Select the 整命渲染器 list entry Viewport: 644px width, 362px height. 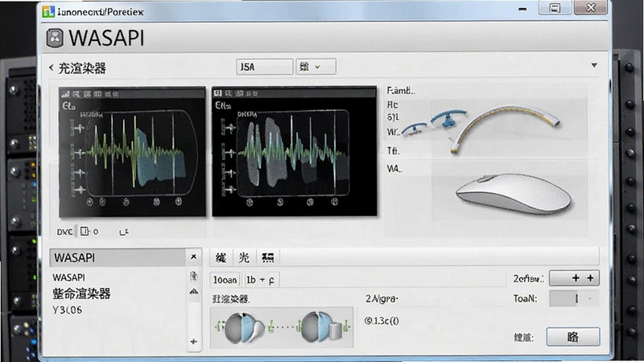pos(82,294)
